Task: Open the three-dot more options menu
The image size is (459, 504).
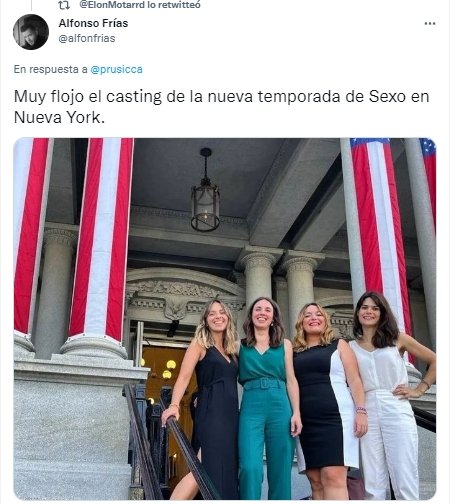Action: click(430, 24)
